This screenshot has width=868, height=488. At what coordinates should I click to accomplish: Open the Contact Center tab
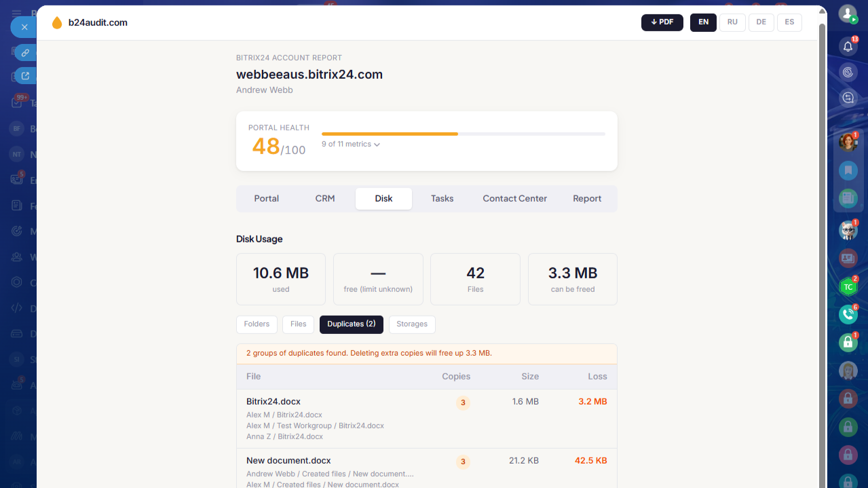pyautogui.click(x=514, y=199)
